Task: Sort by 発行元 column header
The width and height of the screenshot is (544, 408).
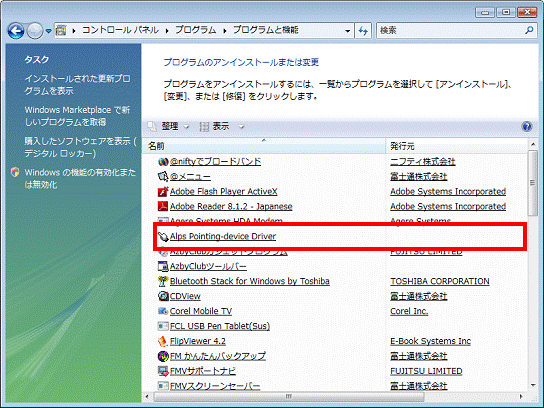Action: tap(457, 146)
